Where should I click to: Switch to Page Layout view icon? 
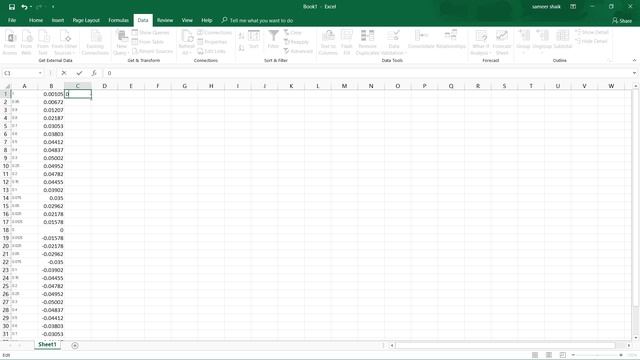tap(549, 355)
